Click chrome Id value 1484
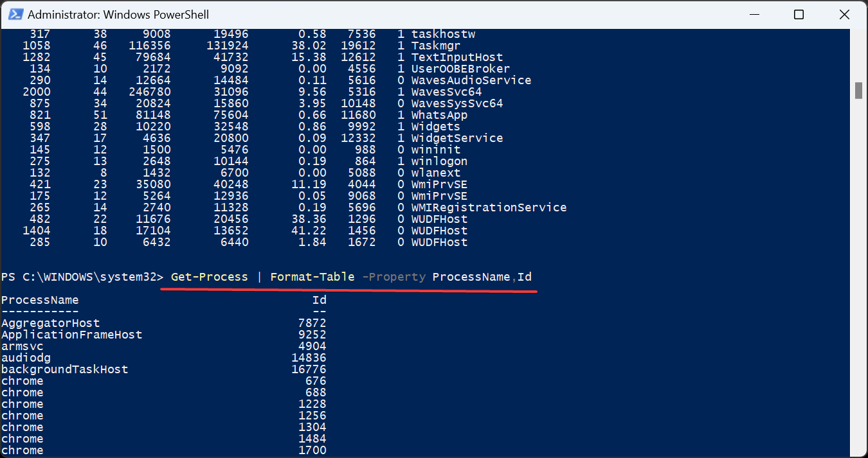This screenshot has width=868, height=458. click(312, 439)
